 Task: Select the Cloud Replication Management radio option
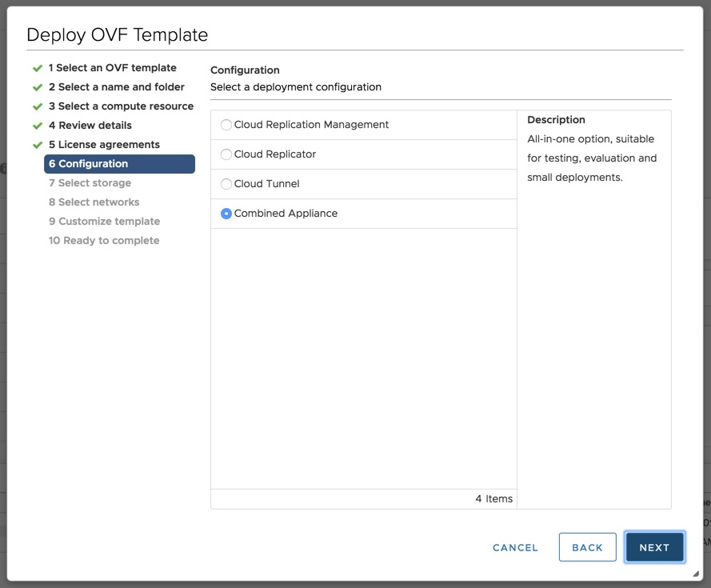(226, 125)
